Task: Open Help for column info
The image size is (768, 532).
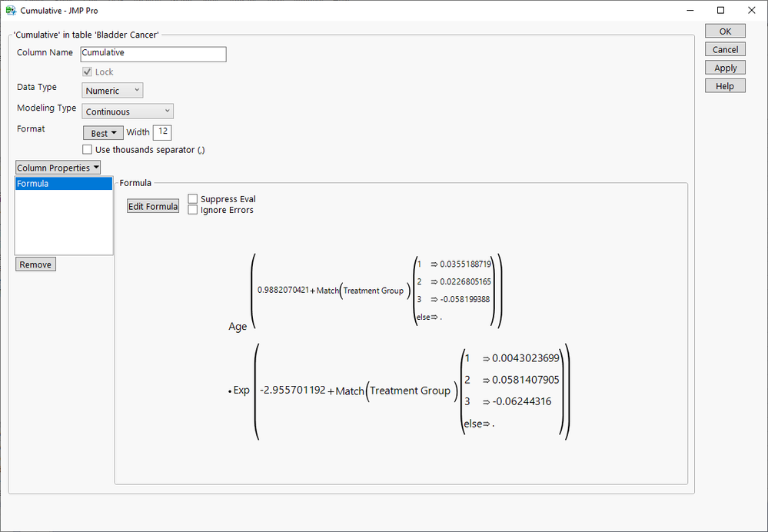Action: [x=725, y=86]
